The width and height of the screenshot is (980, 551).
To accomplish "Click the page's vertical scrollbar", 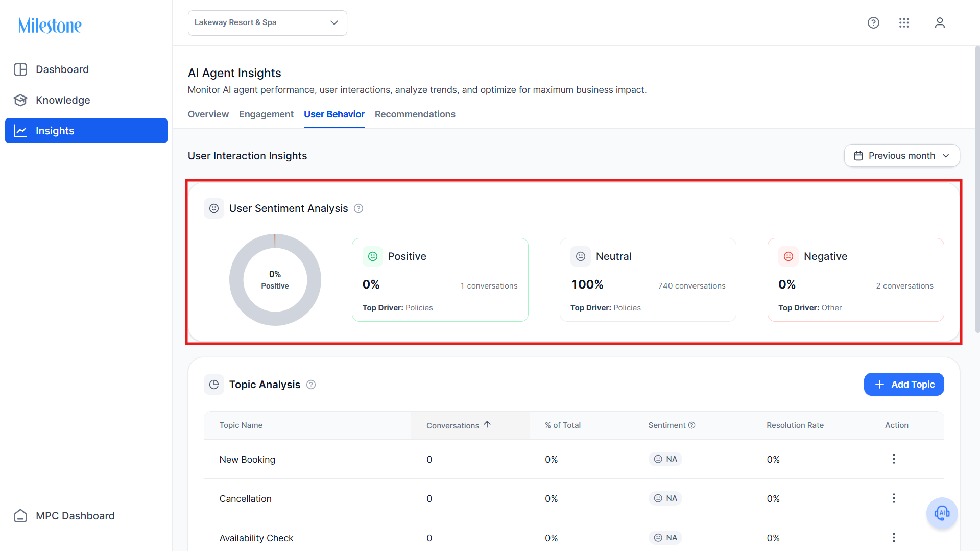I will (x=977, y=189).
